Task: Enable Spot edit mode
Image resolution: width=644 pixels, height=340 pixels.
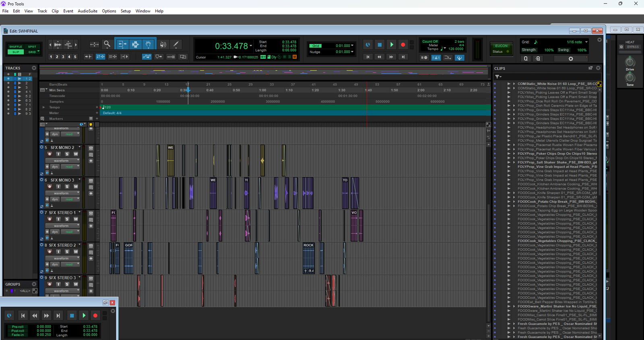Action: tap(32, 47)
